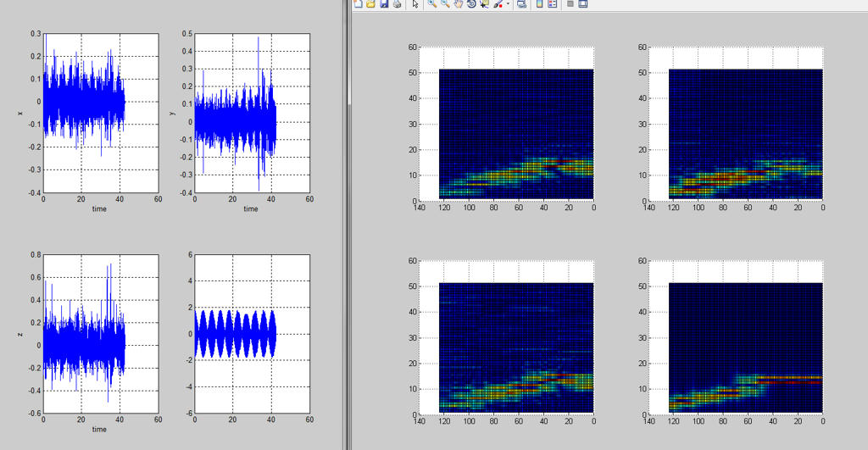Viewport: 868px width, 450px height.
Task: Insert a colorbar using toolbar icon
Action: pyautogui.click(x=540, y=4)
